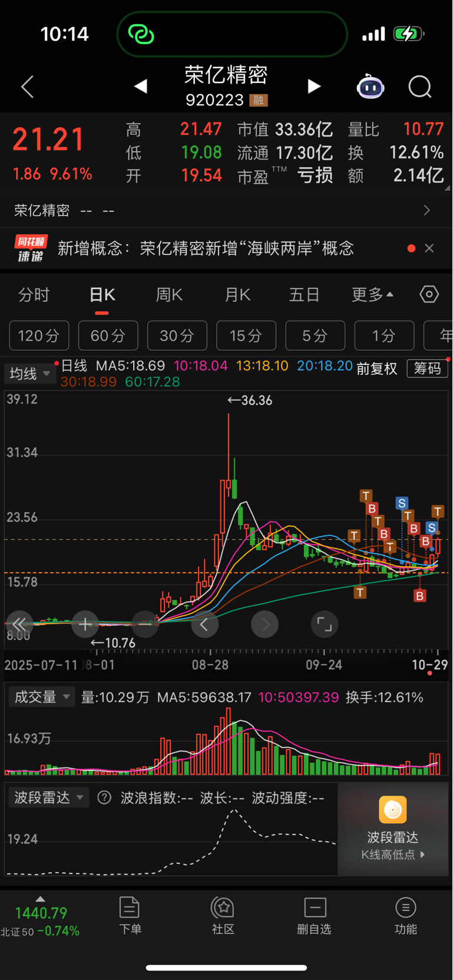Dismiss the news banner with X
The image size is (453, 980).
429,248
